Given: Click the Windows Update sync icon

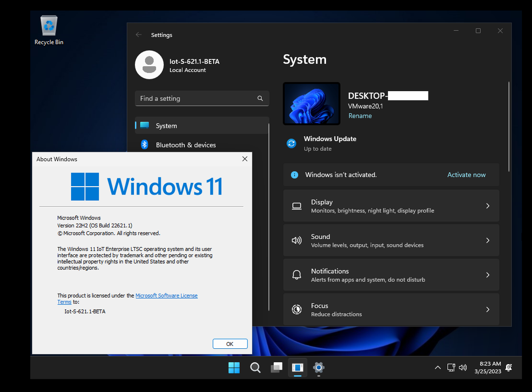Looking at the screenshot, I should tap(291, 144).
